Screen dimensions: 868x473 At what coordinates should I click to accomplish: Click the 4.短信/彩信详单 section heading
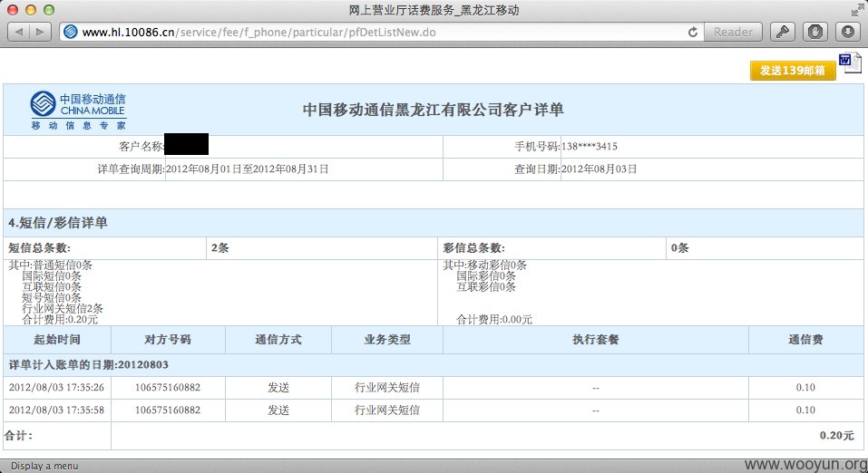(x=58, y=223)
